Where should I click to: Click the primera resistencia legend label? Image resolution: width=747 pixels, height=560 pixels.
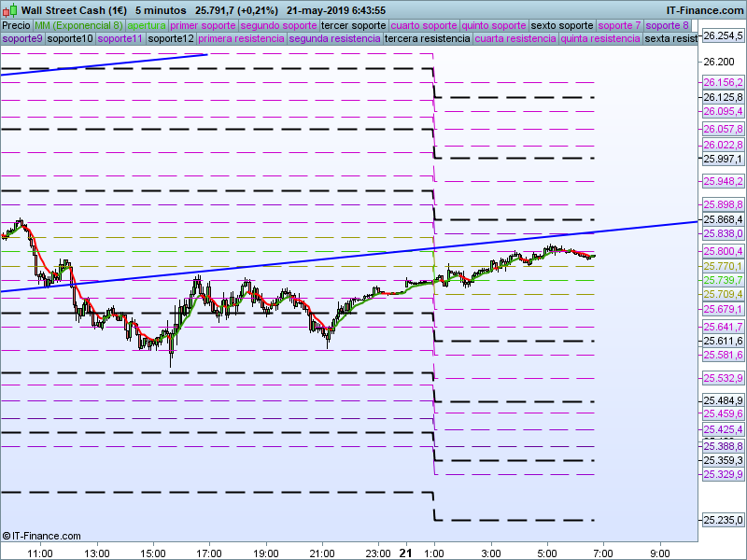pos(242,38)
